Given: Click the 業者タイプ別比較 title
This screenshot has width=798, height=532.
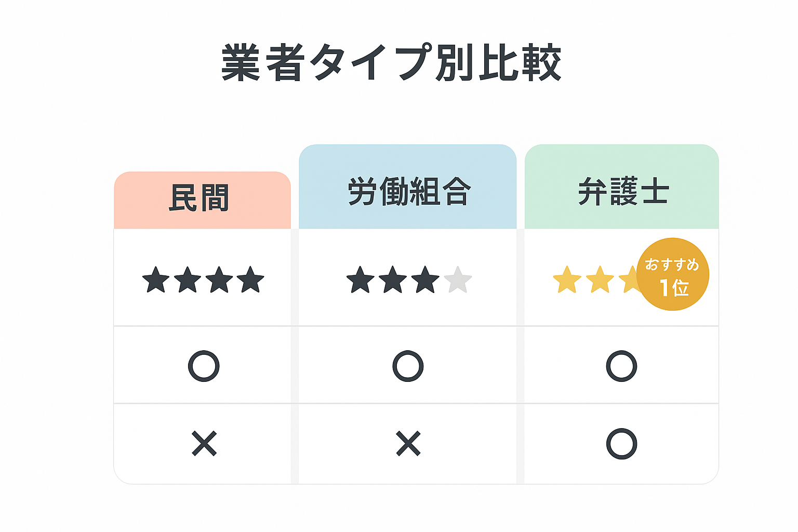Looking at the screenshot, I should coord(392,62).
